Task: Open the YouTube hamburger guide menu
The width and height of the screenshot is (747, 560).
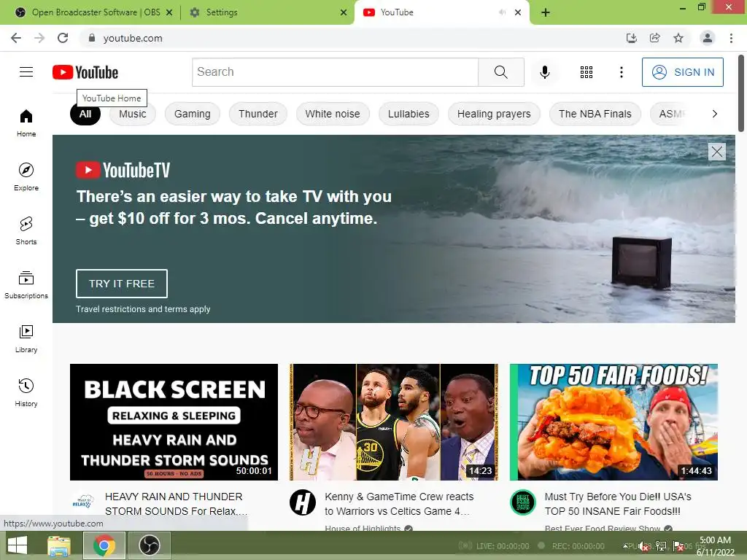Action: pyautogui.click(x=26, y=72)
